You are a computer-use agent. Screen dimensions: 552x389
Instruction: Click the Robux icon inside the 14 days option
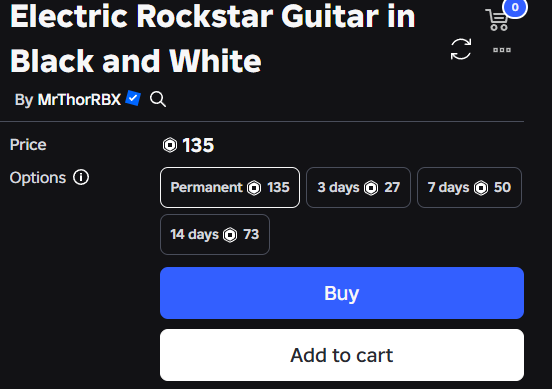point(230,235)
